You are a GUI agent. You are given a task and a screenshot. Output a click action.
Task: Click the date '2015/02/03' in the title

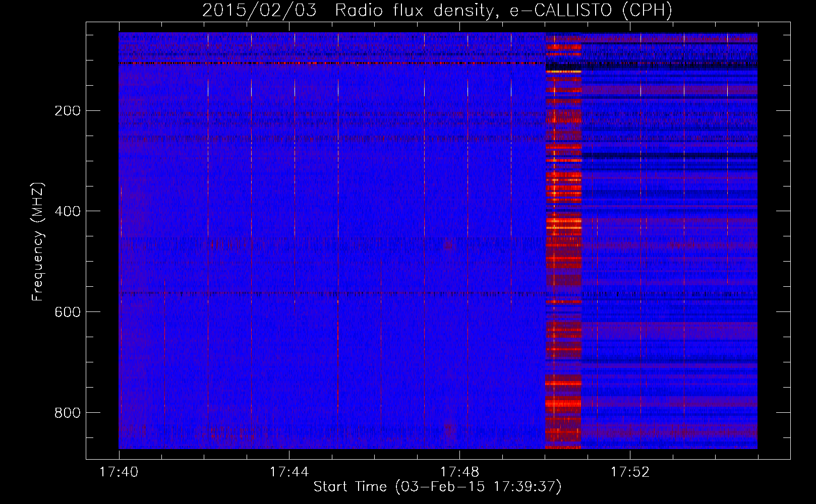click(x=259, y=10)
